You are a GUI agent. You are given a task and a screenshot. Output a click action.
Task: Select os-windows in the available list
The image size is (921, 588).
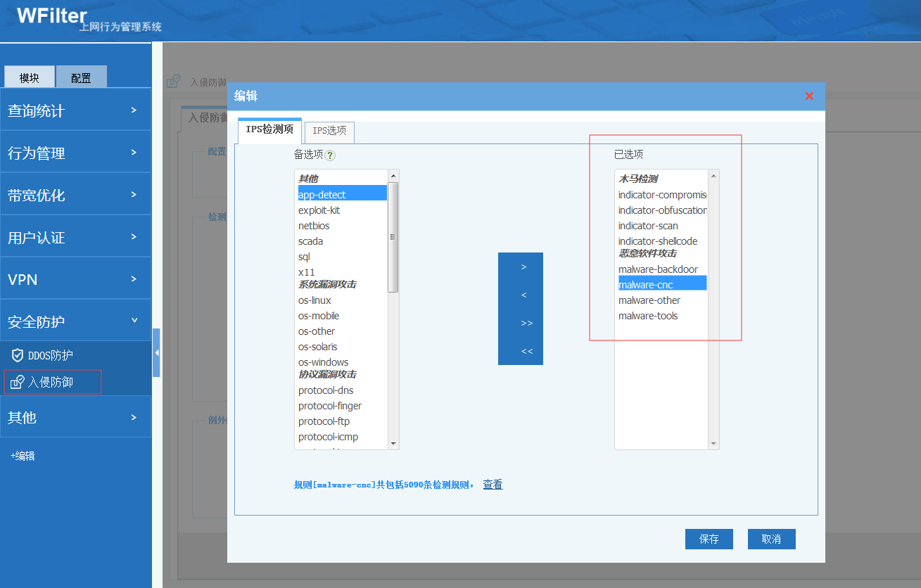point(323,362)
